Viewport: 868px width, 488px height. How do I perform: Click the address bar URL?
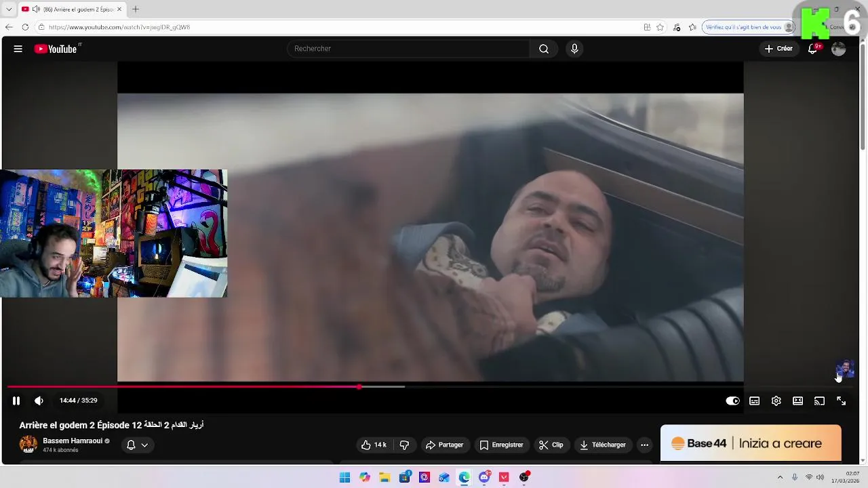(119, 27)
